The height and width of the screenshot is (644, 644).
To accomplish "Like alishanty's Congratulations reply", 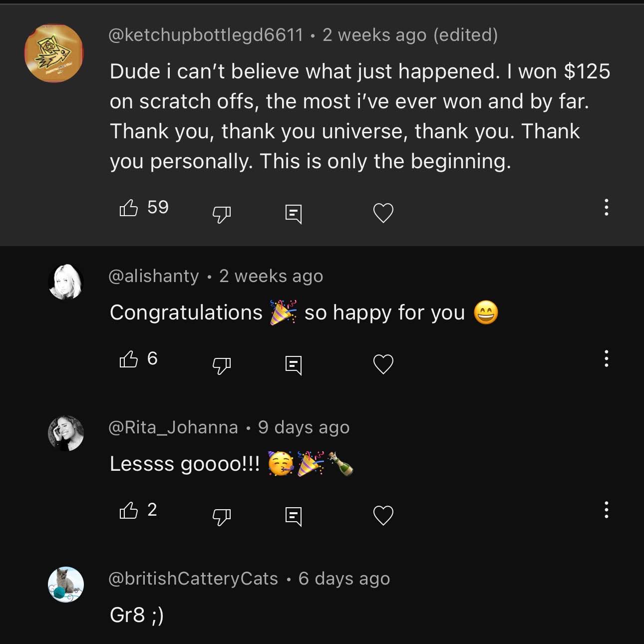I will [128, 359].
